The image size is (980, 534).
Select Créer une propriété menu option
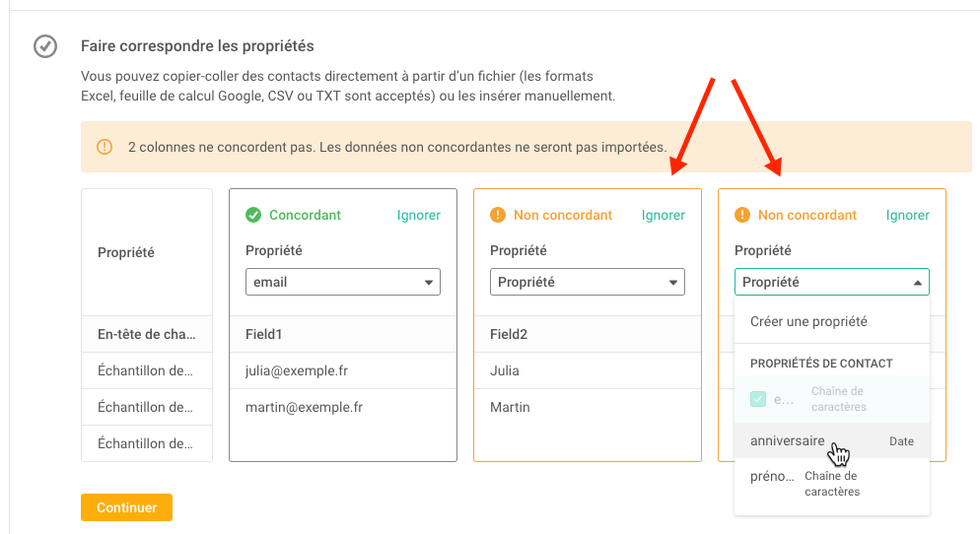tap(832, 321)
